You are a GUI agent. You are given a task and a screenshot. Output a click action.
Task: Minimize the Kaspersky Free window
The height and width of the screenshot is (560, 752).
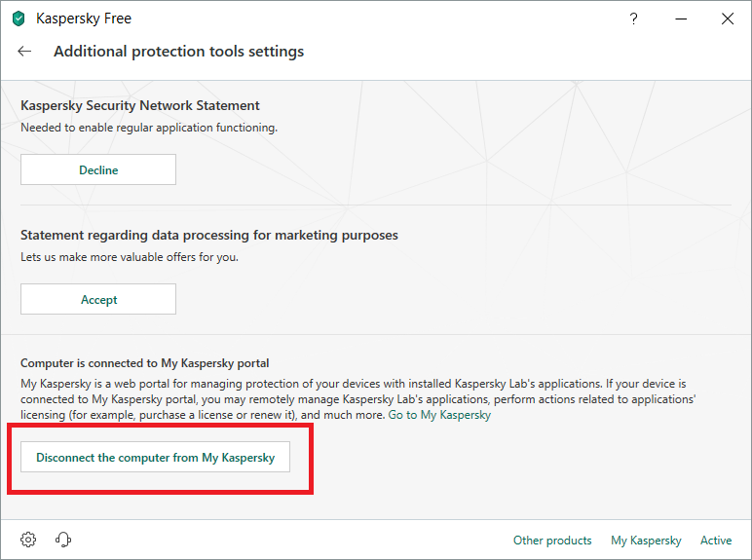click(681, 19)
